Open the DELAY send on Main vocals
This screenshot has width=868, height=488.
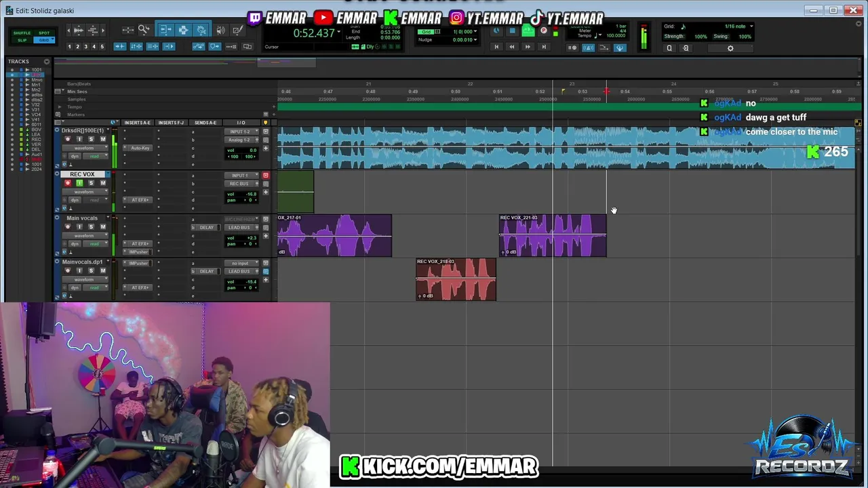[x=206, y=227]
